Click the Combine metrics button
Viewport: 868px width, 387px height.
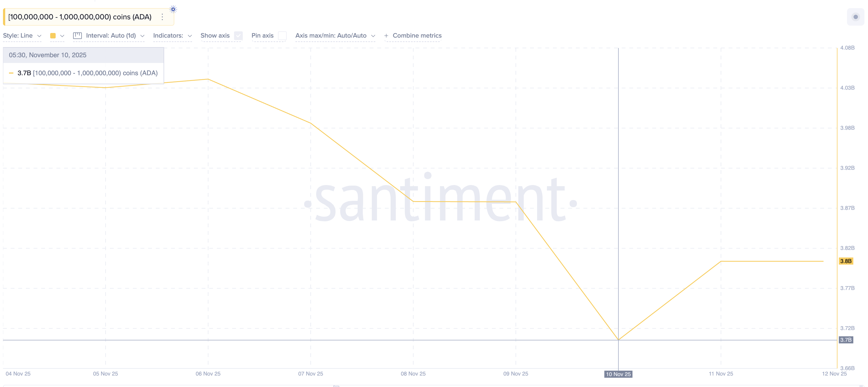tap(416, 35)
